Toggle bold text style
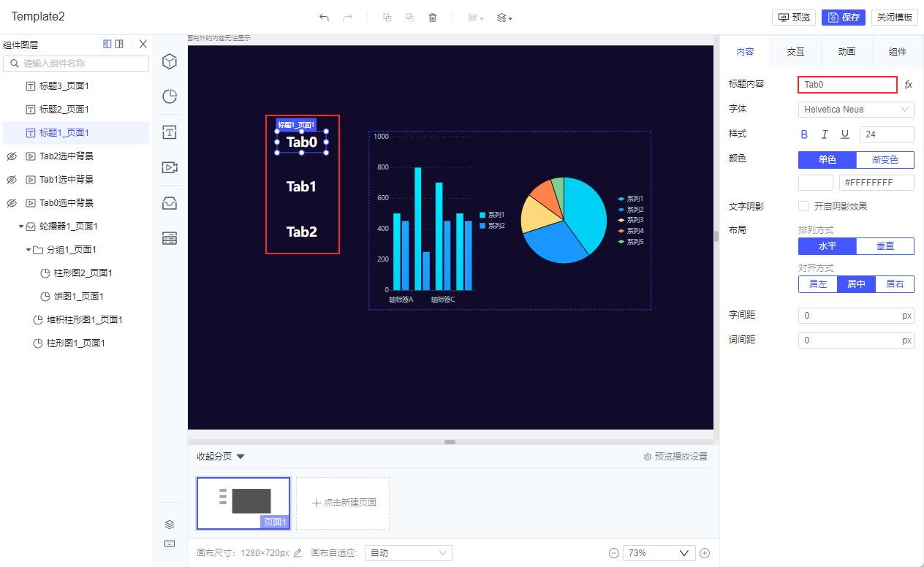The height and width of the screenshot is (567, 924). pyautogui.click(x=805, y=134)
